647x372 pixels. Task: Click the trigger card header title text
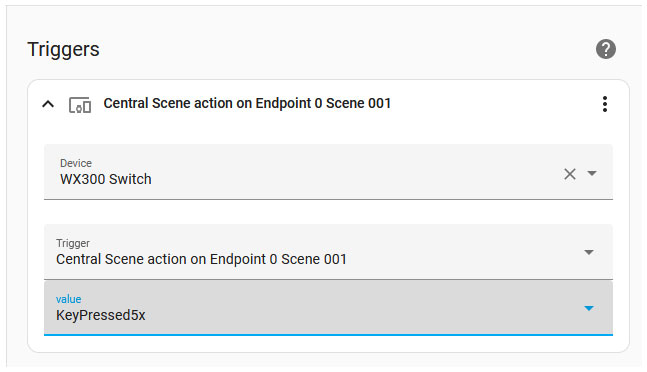click(x=247, y=103)
